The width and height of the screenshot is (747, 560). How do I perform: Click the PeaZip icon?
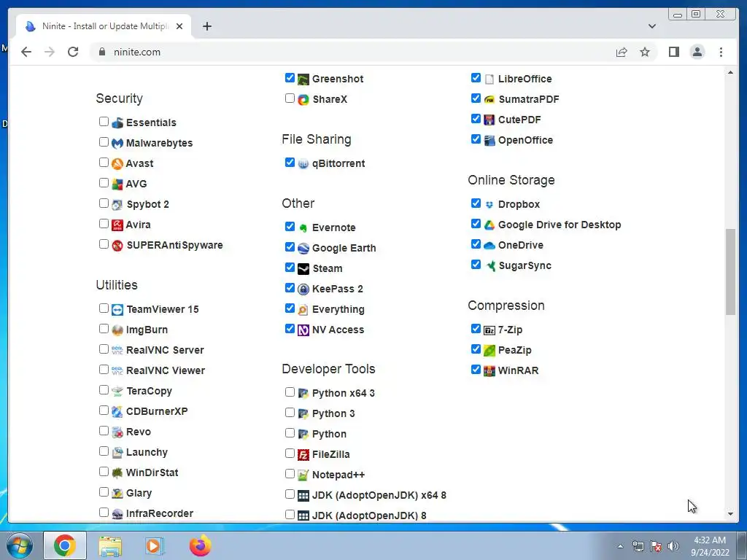[489, 351]
